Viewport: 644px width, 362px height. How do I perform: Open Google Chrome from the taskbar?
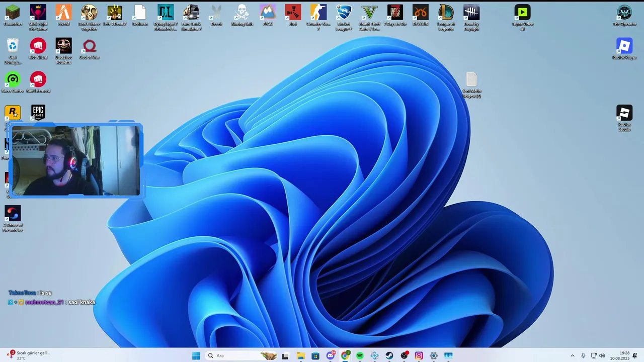click(x=345, y=355)
